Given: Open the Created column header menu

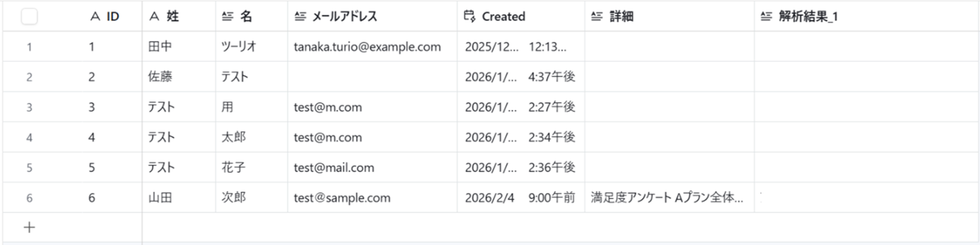Looking at the screenshot, I should pyautogui.click(x=521, y=17).
